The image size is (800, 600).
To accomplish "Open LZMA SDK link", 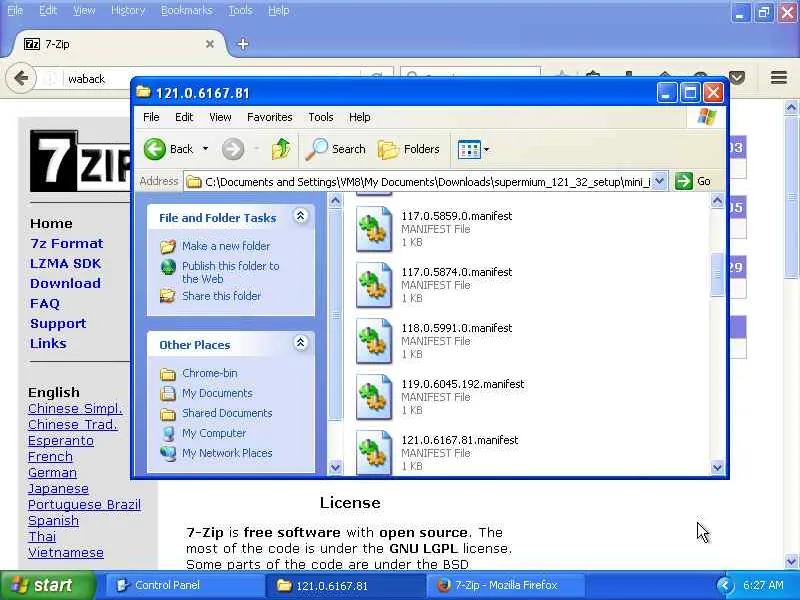I will pos(65,263).
